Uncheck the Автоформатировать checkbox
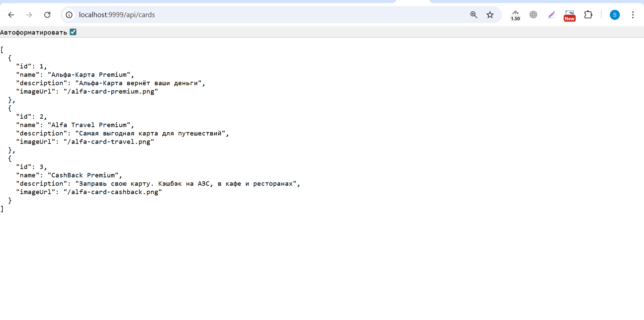644x320 pixels. pyautogui.click(x=73, y=32)
